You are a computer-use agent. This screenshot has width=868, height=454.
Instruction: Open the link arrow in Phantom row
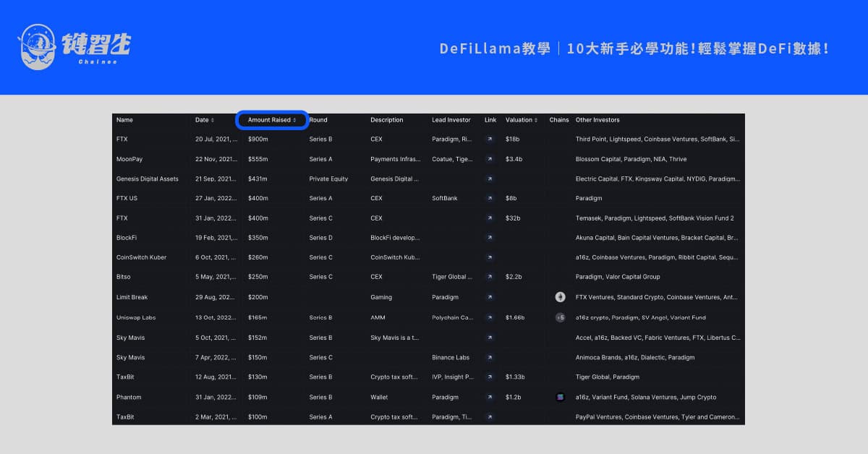490,397
